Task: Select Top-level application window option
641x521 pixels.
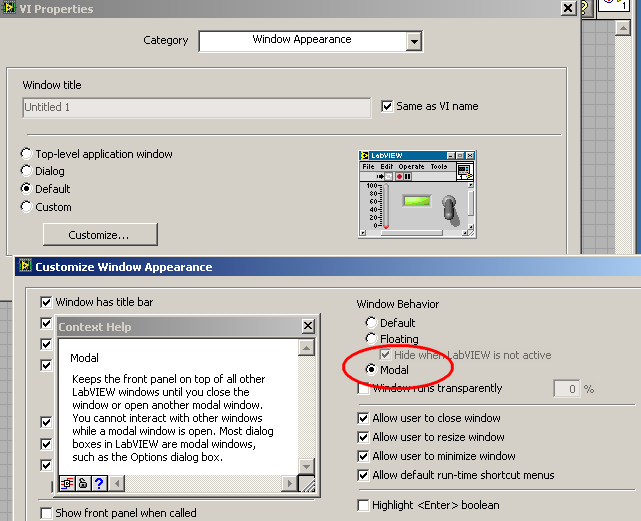Action: [26, 154]
